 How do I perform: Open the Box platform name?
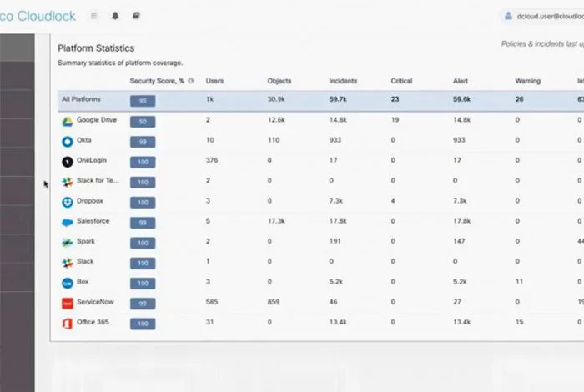(x=83, y=281)
